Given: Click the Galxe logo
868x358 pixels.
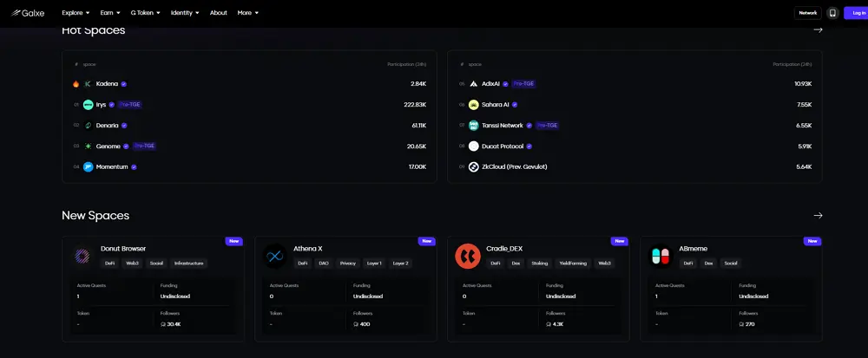Looking at the screenshot, I should pos(28,13).
